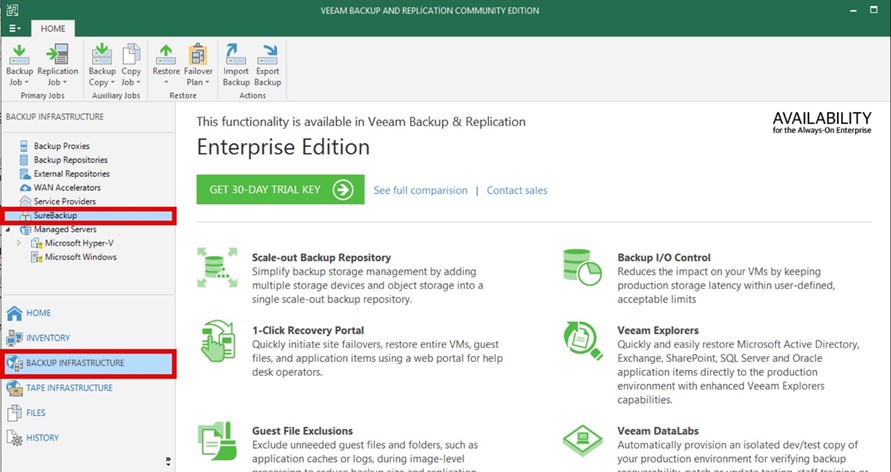Open the See full comparision link

pos(420,190)
